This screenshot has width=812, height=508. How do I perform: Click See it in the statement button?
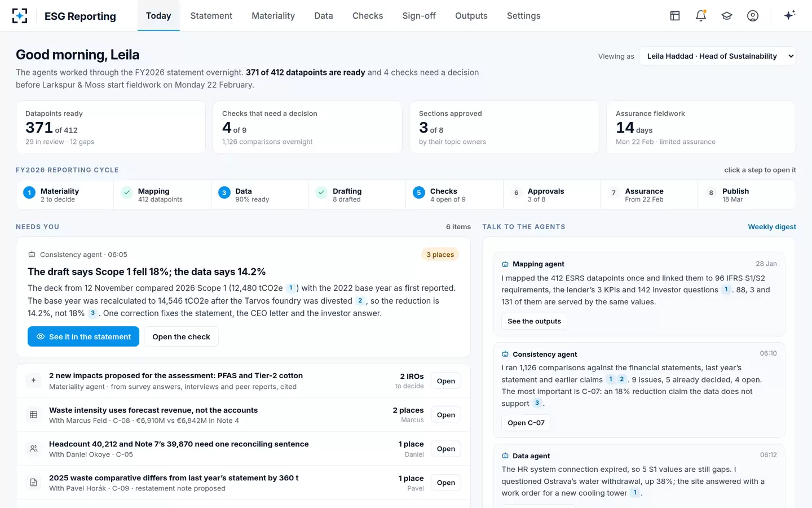coord(83,336)
